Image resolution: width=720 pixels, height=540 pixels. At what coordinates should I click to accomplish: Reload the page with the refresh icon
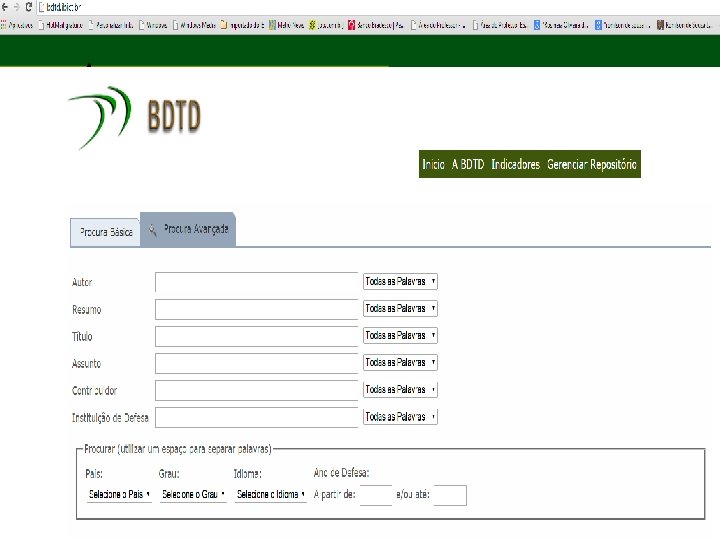tap(28, 7)
